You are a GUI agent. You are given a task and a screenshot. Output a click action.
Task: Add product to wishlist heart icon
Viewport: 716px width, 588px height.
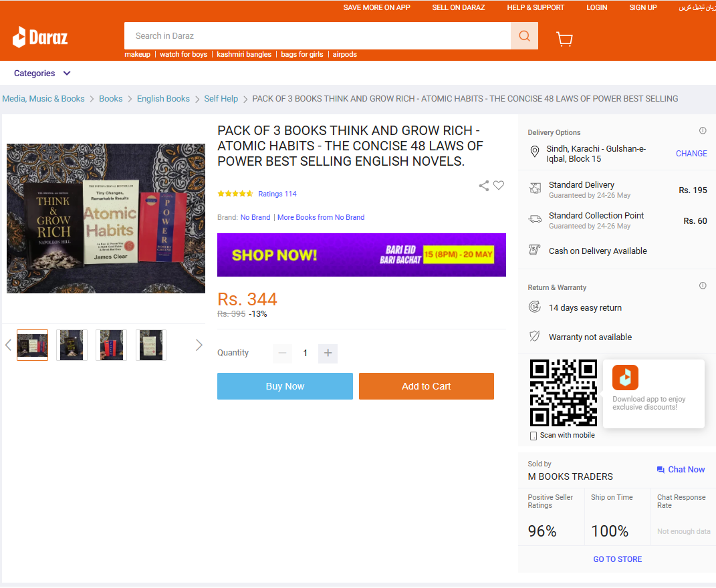(x=499, y=185)
